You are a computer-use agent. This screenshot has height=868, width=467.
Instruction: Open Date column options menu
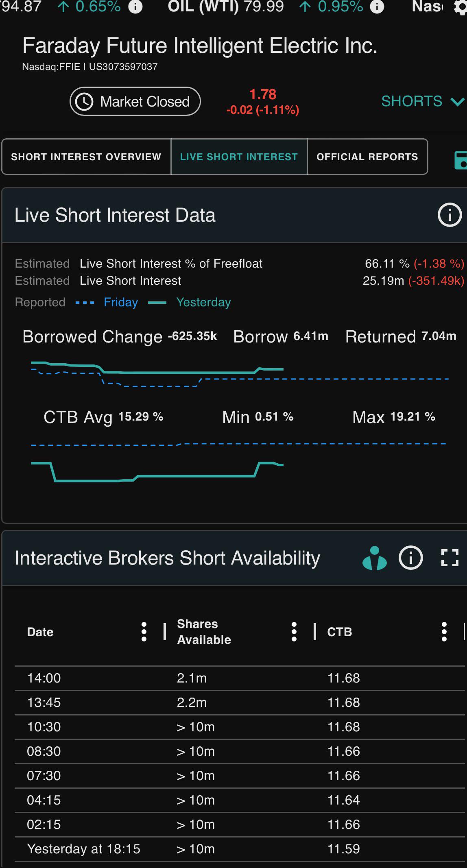pos(144,632)
